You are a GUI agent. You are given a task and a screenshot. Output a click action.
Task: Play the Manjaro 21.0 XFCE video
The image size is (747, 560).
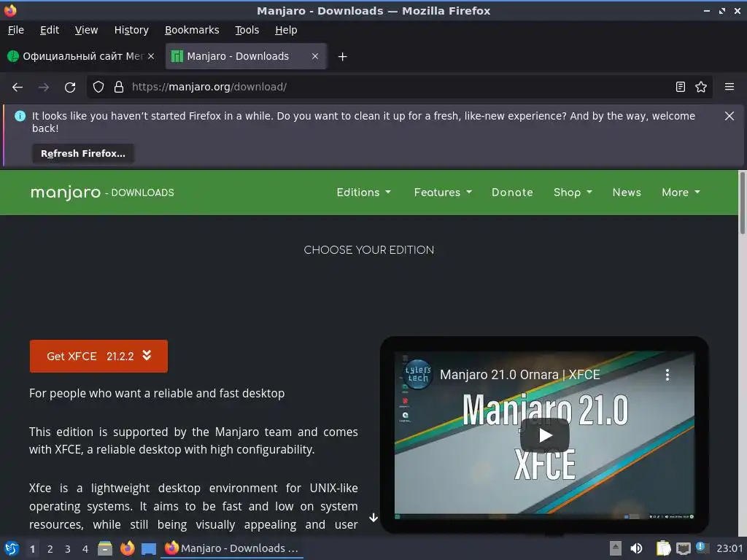pos(544,435)
